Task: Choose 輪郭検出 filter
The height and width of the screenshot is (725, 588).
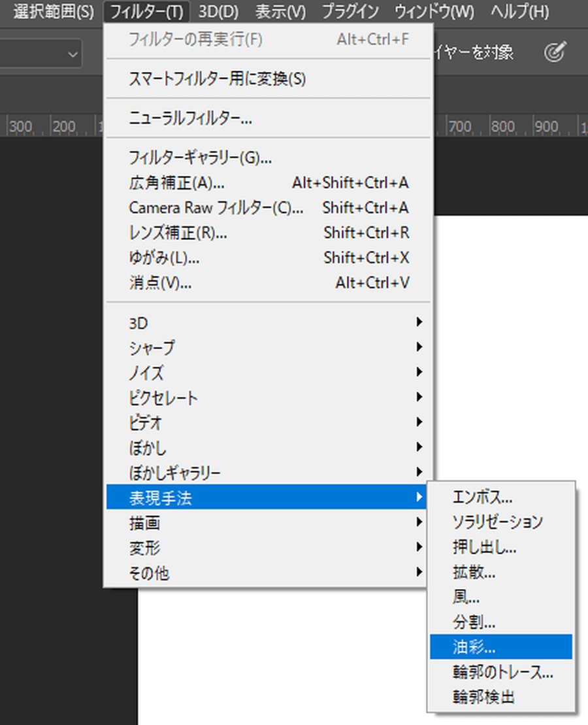Action: tap(501, 698)
